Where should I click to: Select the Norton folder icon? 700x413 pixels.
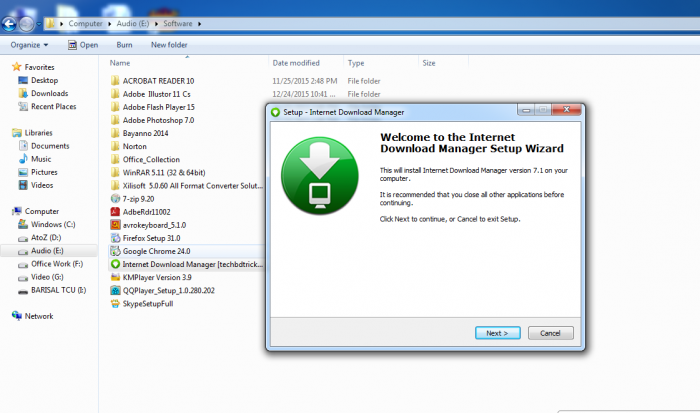[115, 146]
